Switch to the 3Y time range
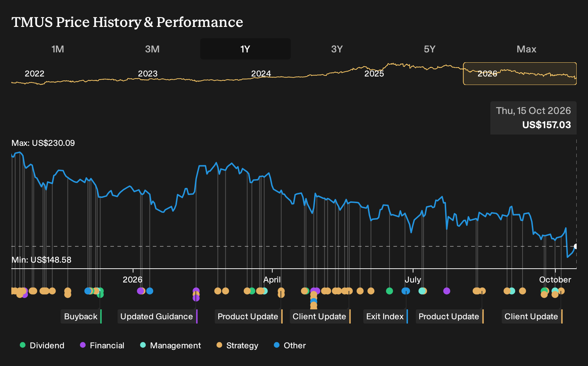Viewport: 588px width, 366px height. pos(337,49)
